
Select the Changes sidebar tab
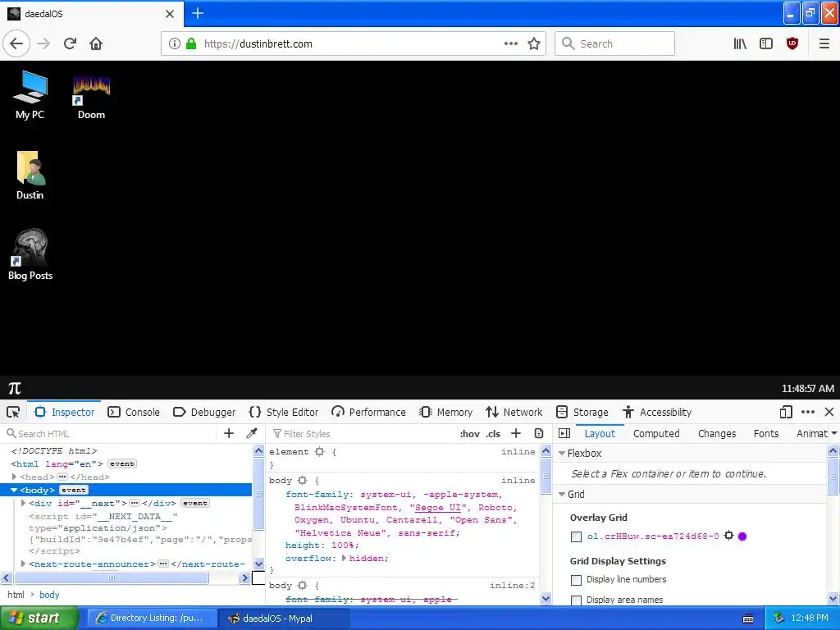pos(717,433)
